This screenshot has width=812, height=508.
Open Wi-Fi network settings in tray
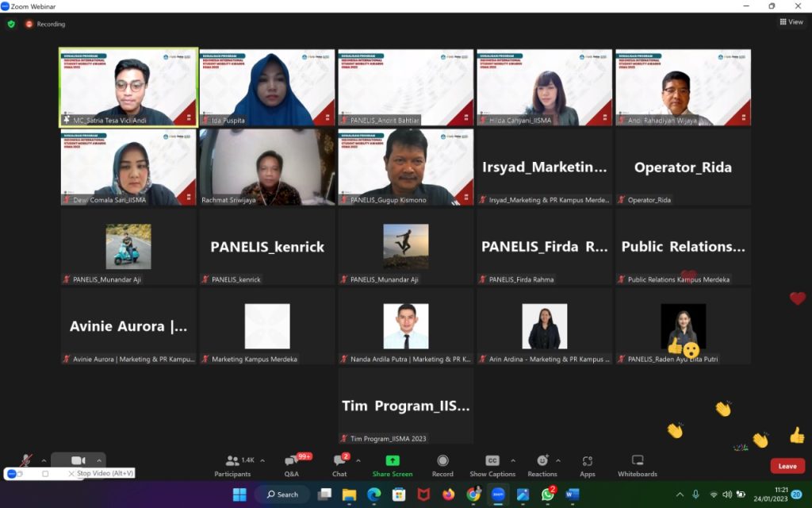(x=714, y=495)
